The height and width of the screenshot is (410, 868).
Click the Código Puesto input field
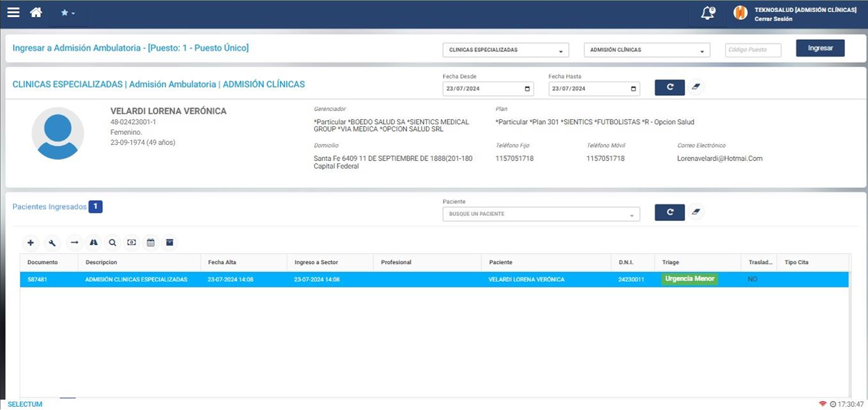[x=752, y=50]
